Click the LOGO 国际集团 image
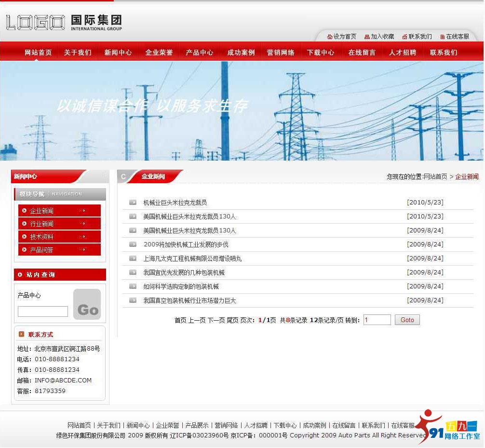 pos(64,22)
